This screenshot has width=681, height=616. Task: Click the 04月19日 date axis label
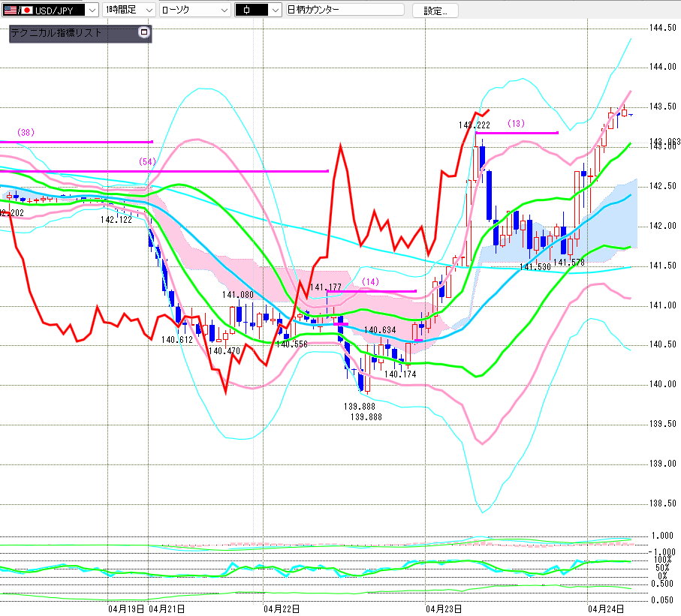point(126,609)
